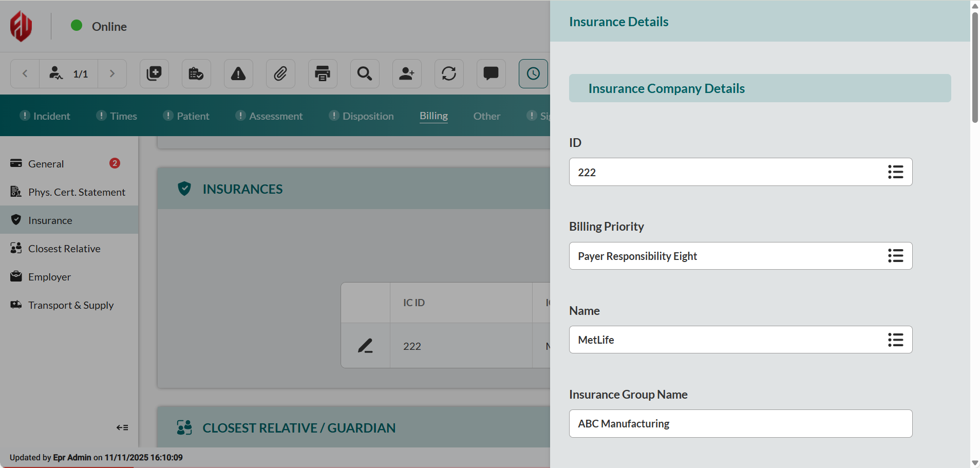Screen dimensions: 980x468
Task: Edit insurance row 222 with pencil icon
Action: click(x=365, y=346)
